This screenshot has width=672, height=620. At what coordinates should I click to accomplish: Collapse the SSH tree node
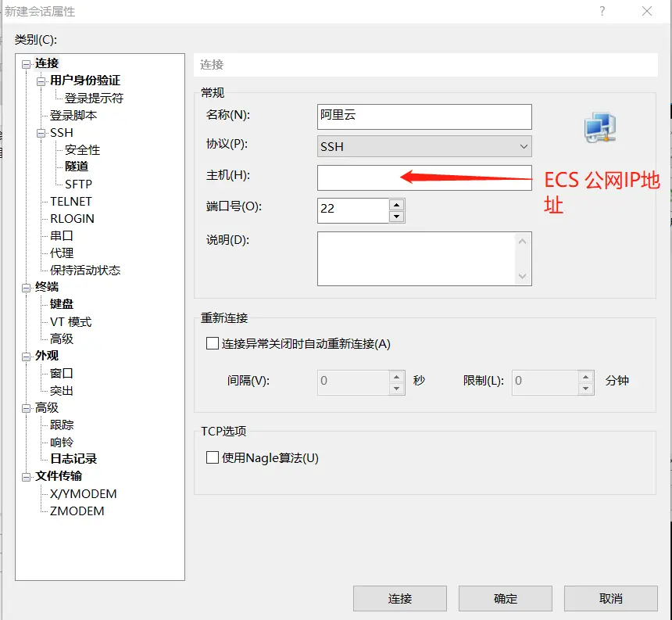click(x=41, y=134)
